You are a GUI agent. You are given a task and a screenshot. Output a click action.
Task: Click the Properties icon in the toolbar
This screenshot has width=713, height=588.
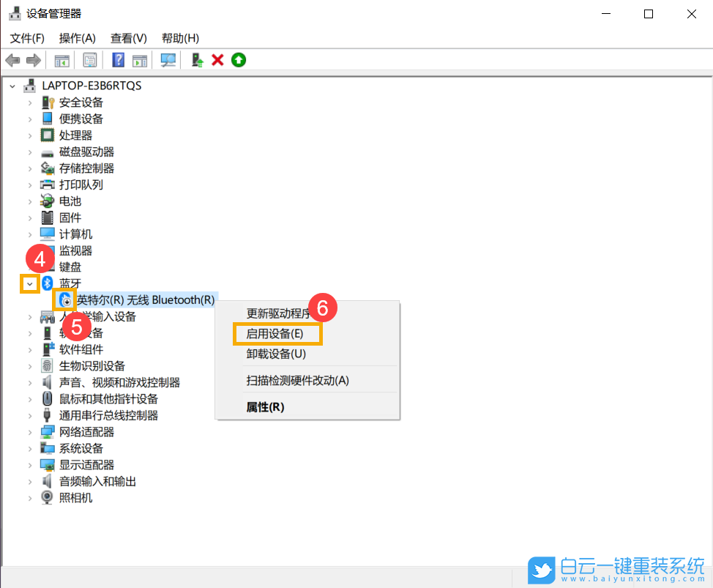point(90,59)
